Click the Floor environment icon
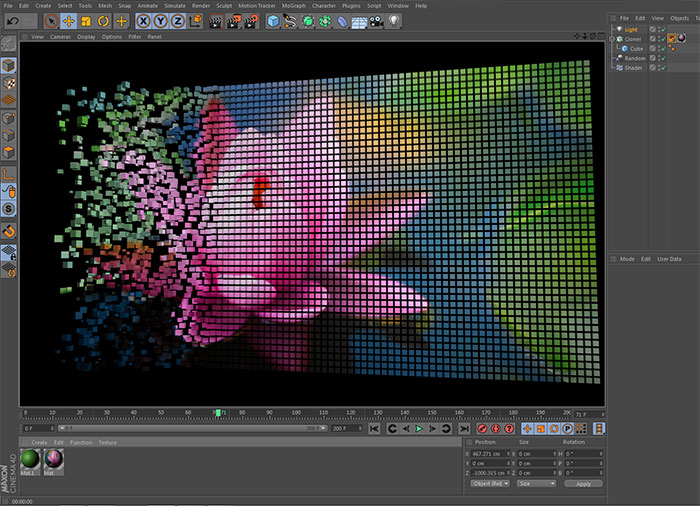The width and height of the screenshot is (700, 506). pos(359,21)
